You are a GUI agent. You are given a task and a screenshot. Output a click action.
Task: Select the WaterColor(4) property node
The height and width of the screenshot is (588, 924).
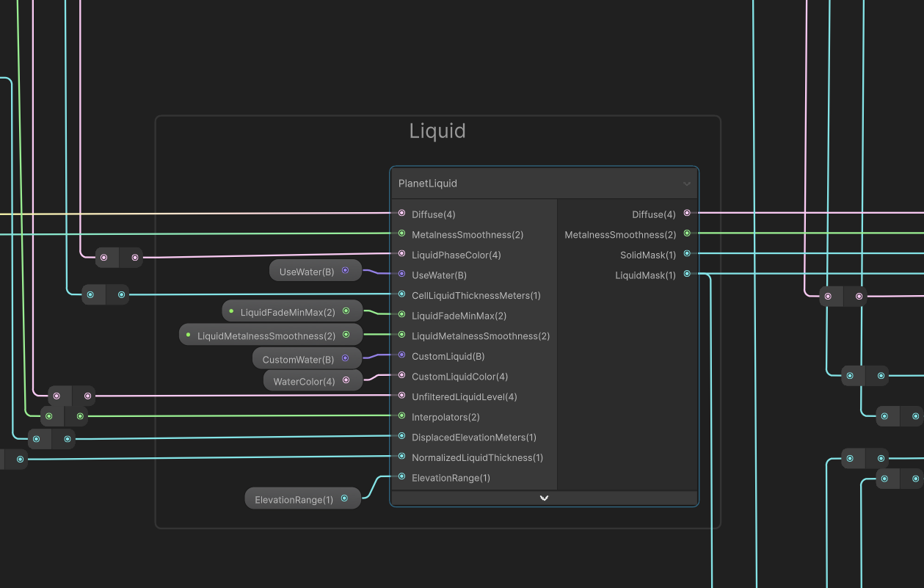tap(304, 381)
